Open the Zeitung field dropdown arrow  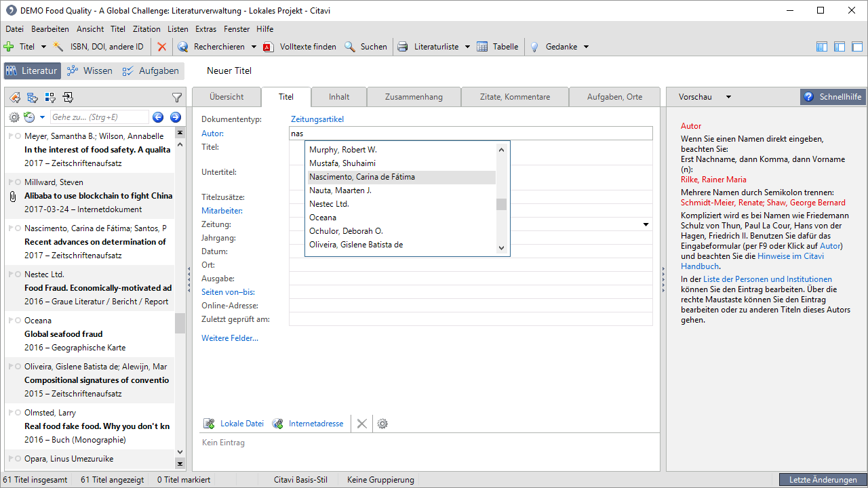click(646, 224)
